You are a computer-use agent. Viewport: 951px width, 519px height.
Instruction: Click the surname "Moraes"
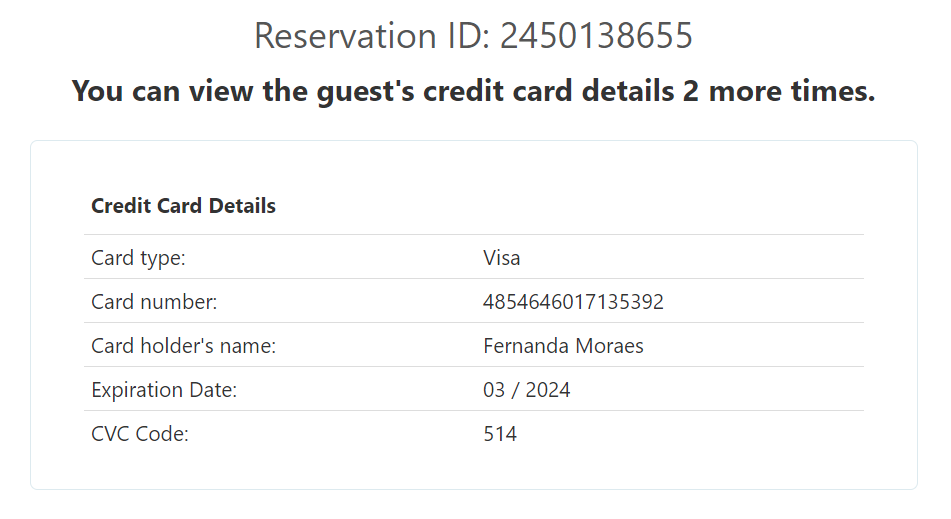pos(610,346)
